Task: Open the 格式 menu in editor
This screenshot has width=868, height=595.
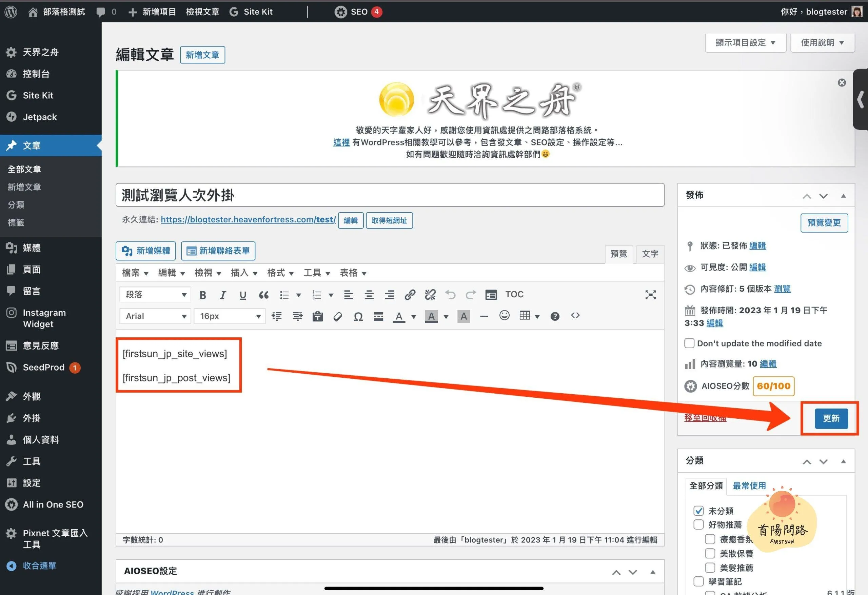Action: pos(280,273)
